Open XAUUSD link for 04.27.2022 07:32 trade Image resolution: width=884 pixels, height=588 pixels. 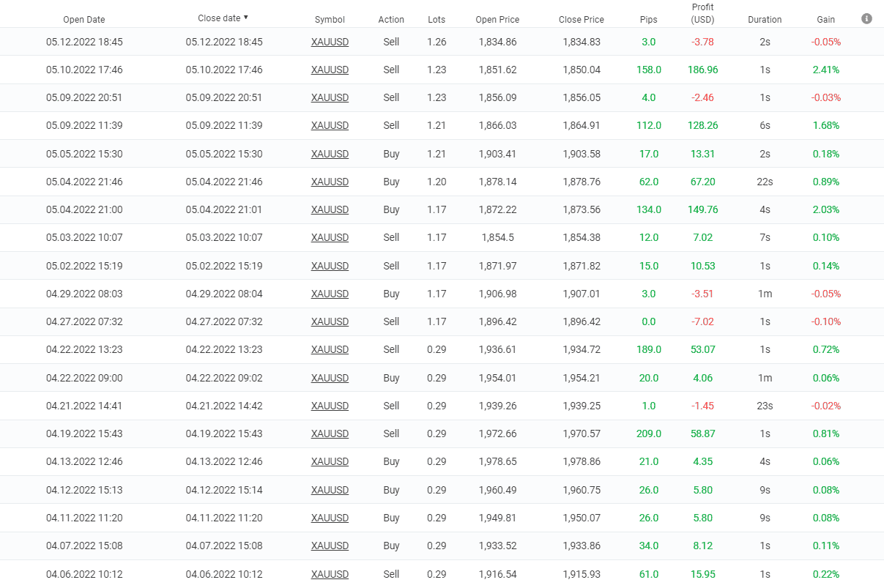(x=330, y=321)
